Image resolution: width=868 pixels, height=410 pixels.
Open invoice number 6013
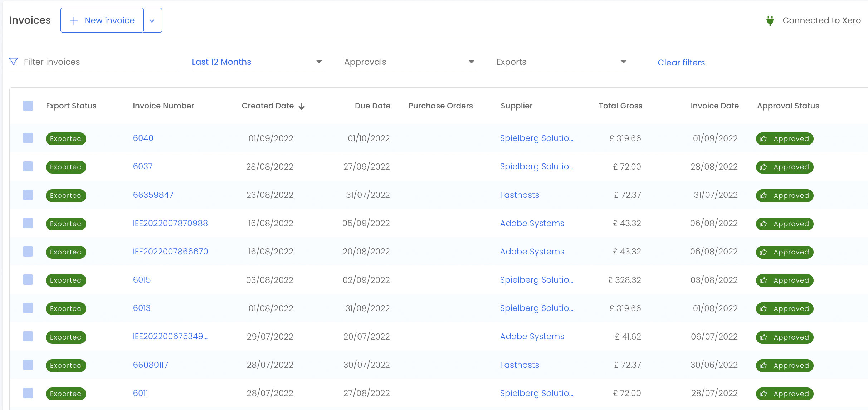tap(142, 308)
